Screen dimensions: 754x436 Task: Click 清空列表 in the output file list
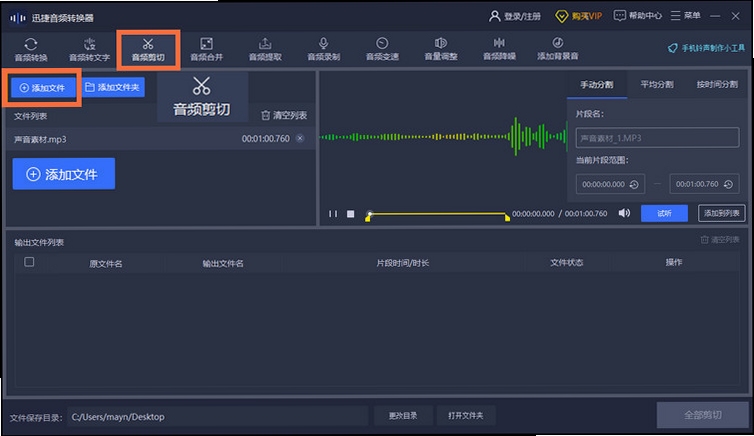click(720, 239)
